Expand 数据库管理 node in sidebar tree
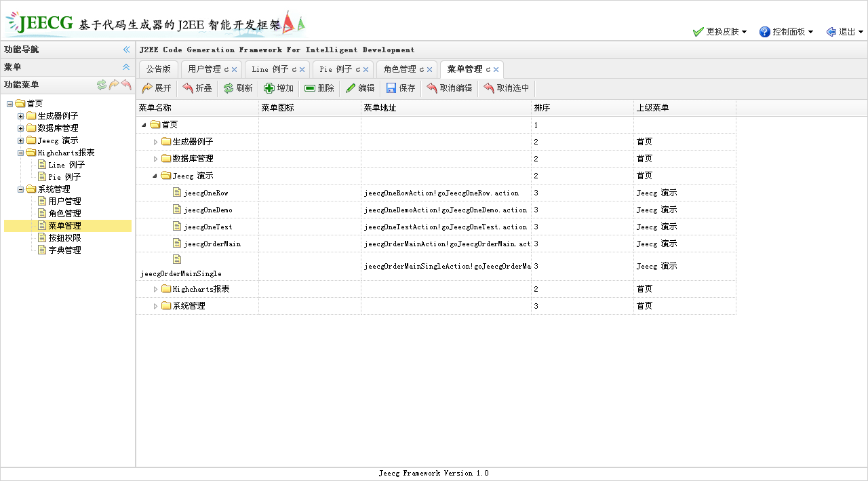868x481 pixels. pyautogui.click(x=20, y=128)
